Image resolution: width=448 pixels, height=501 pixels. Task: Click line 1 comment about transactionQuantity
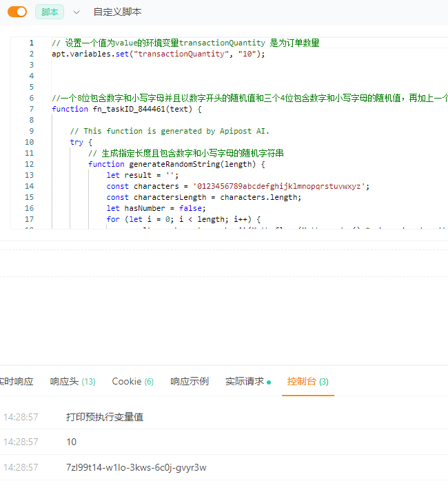tap(185, 43)
